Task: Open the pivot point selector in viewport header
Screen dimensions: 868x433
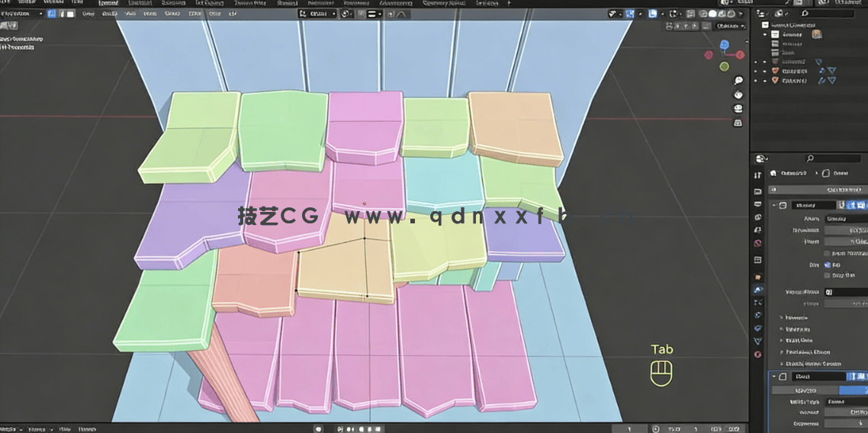Action: point(346,13)
